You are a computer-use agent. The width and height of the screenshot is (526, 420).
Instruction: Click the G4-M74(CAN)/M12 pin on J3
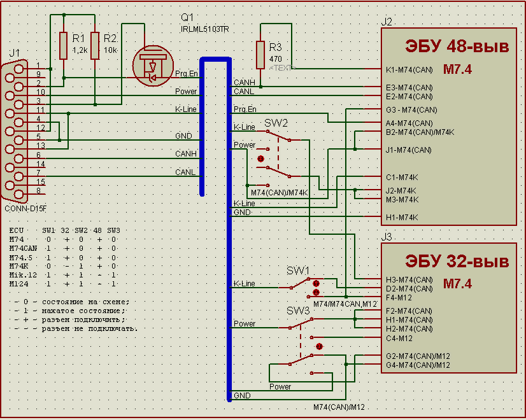pos(418,365)
